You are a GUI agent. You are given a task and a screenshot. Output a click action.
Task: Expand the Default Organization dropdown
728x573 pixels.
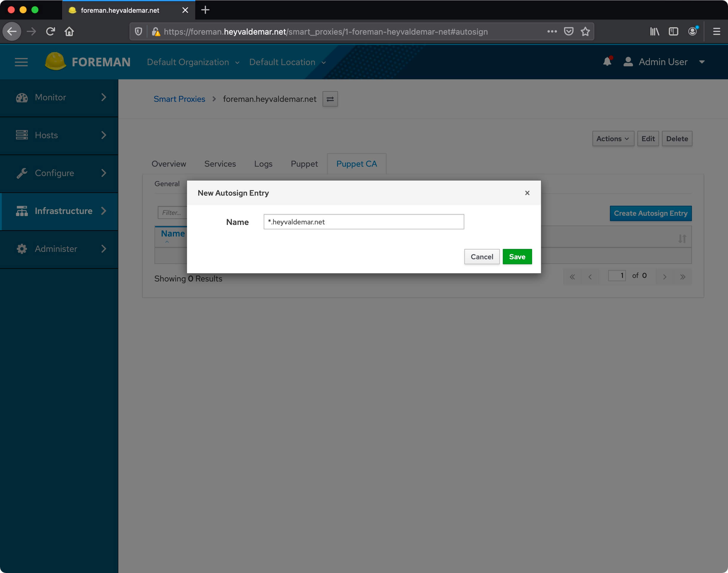click(x=193, y=62)
